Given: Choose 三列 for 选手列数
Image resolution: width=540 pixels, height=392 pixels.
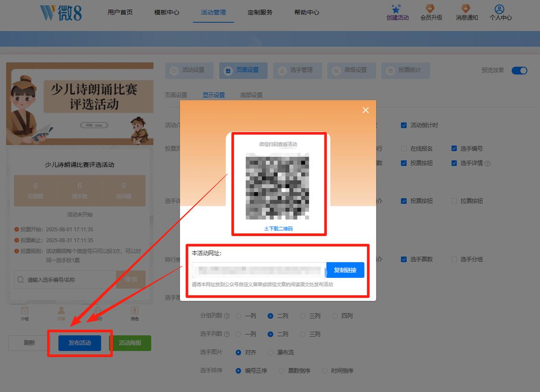Looking at the screenshot, I should 303,334.
